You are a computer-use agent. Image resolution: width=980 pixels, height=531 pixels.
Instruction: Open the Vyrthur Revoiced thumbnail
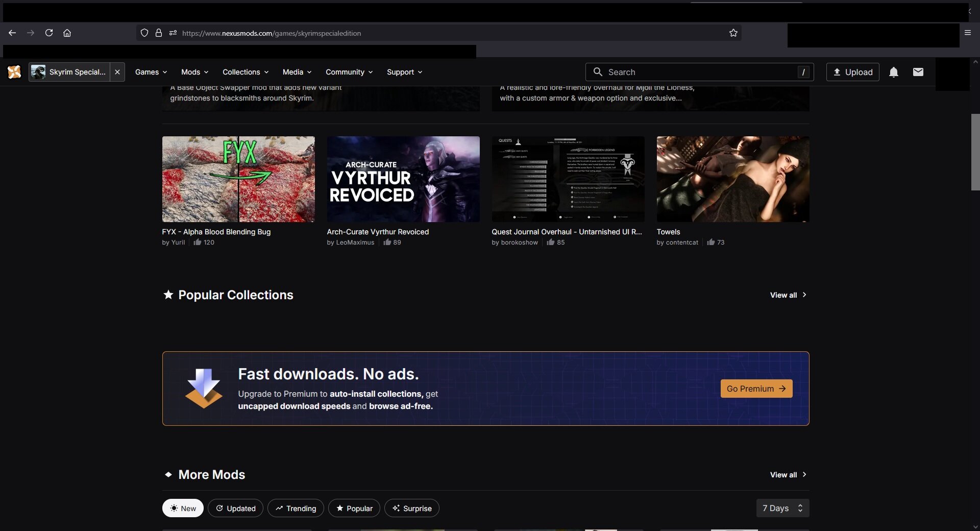[x=403, y=179]
